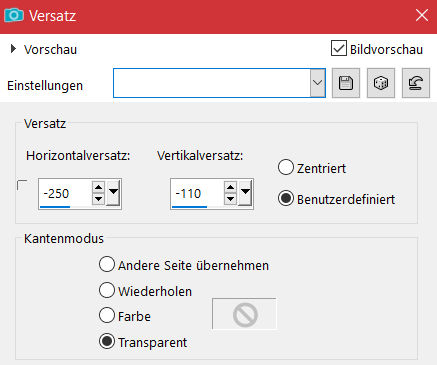The height and width of the screenshot is (365, 437).
Task: Reset settings to default with arrow icon
Action: pos(416,83)
